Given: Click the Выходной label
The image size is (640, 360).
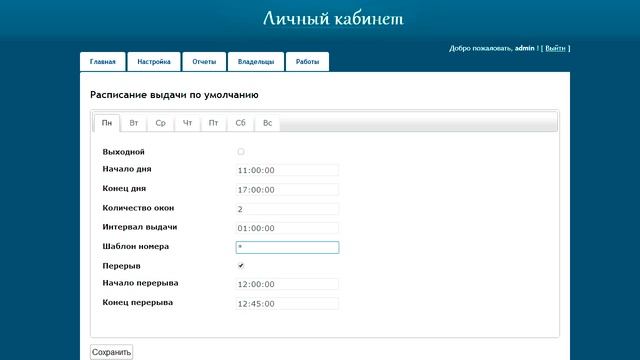Looking at the screenshot, I should click(123, 152).
